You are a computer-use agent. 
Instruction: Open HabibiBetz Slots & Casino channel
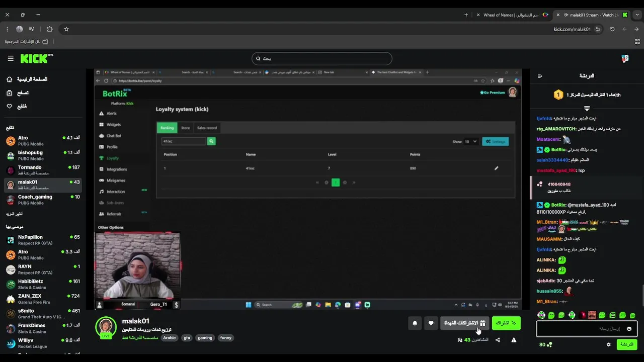tap(43, 284)
